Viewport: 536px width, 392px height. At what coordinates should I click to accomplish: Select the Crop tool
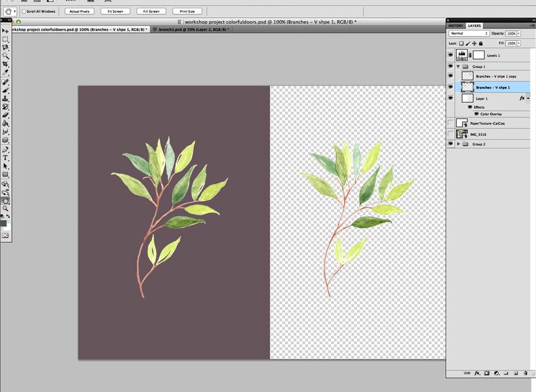(x=5, y=64)
